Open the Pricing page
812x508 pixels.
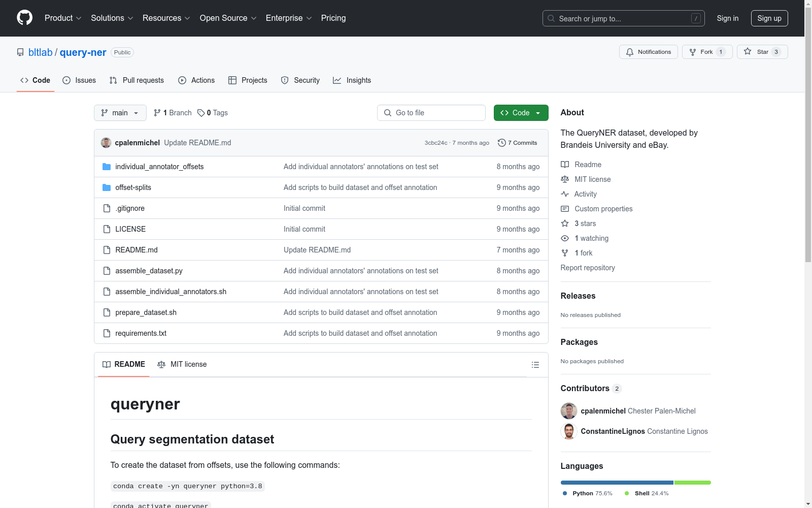(x=333, y=18)
